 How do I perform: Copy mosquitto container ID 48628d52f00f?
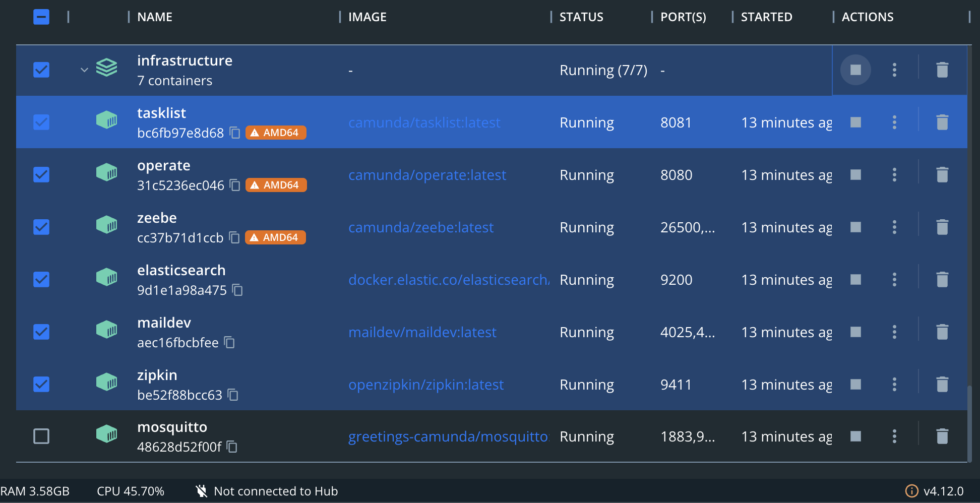pyautogui.click(x=232, y=447)
